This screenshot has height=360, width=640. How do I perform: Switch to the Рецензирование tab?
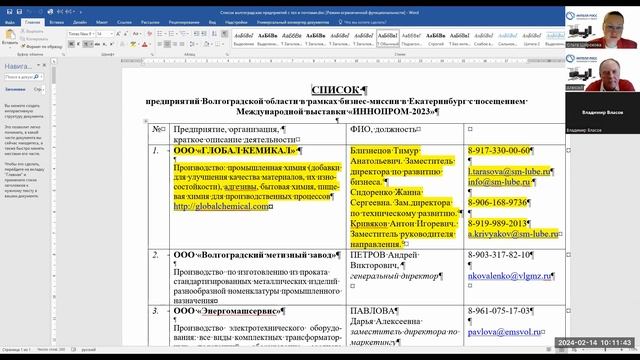tap(184, 22)
